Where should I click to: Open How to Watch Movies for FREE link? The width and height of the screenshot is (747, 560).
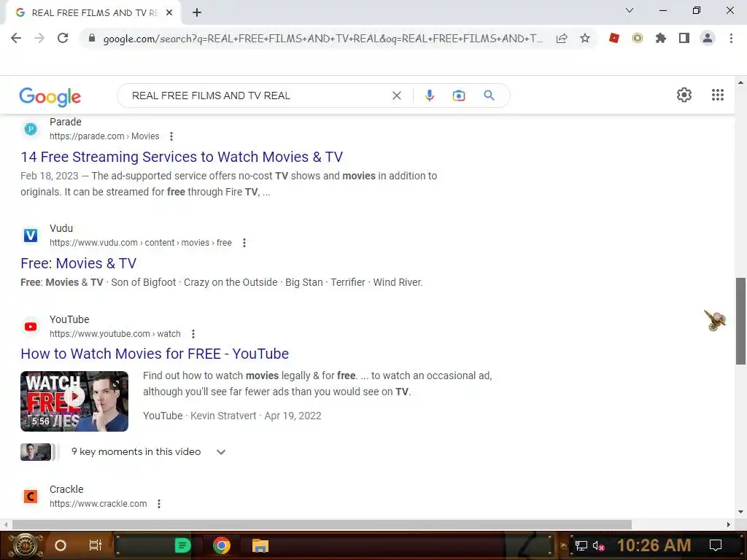[155, 354]
